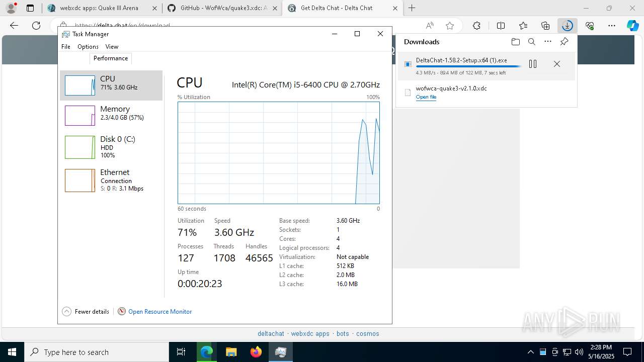Open new tab with plus button
The height and width of the screenshot is (362, 644).
[x=412, y=8]
